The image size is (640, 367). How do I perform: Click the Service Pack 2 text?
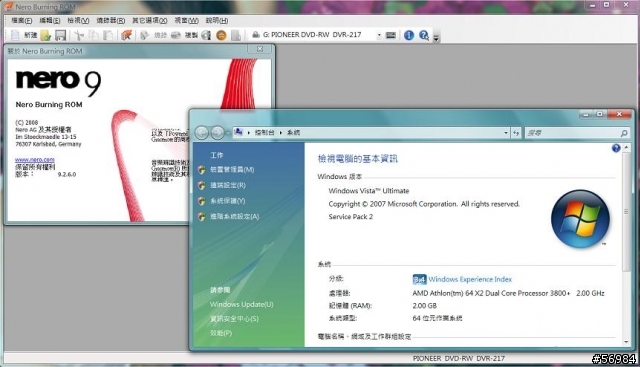[351, 217]
